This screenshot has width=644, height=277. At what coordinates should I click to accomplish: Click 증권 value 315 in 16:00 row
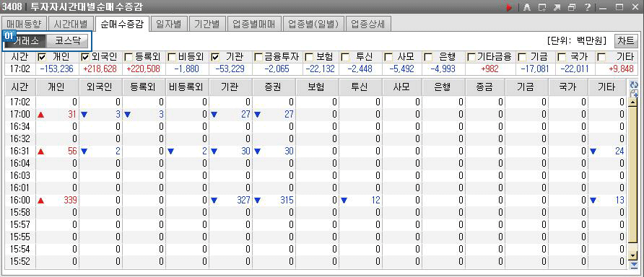(x=287, y=201)
